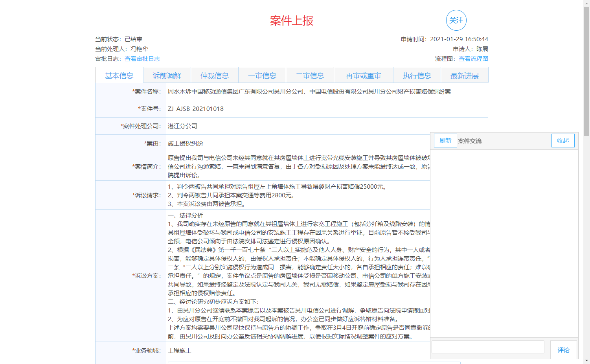The width and height of the screenshot is (590, 364).
Task: Switch to the 诉前调解 tab
Action: pyautogui.click(x=167, y=75)
